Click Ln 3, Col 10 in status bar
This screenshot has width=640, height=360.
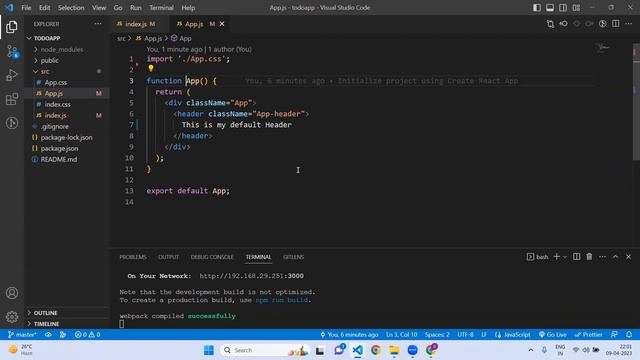pos(402,334)
